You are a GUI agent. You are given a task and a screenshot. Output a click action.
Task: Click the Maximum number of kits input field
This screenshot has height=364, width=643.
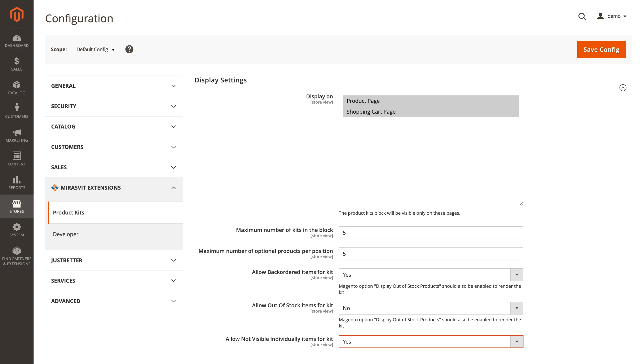tap(430, 233)
